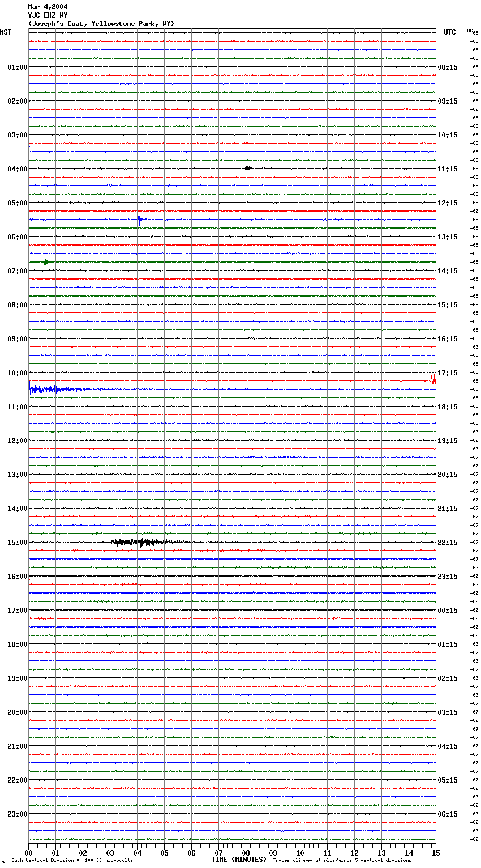Select the 01:00 MST row label
481x868 pixels.
coord(18,67)
